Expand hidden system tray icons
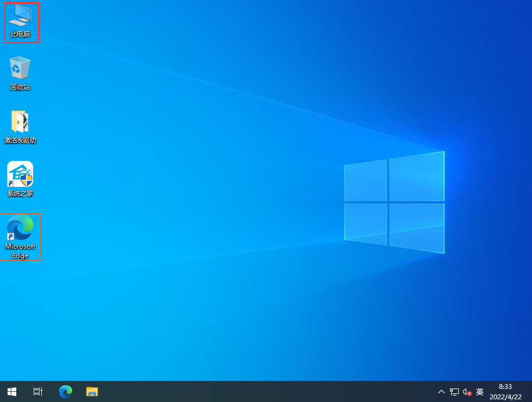Image resolution: width=532 pixels, height=402 pixels. tap(441, 391)
